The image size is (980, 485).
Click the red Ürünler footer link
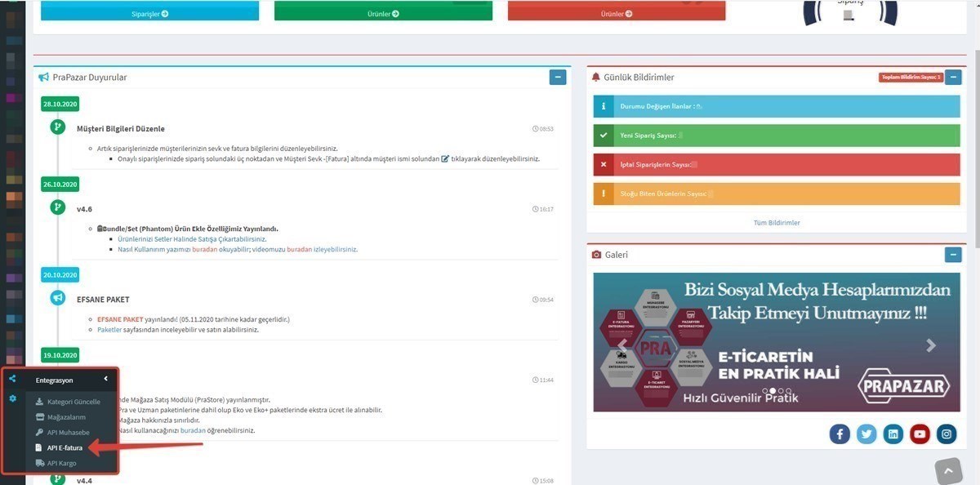click(x=617, y=14)
